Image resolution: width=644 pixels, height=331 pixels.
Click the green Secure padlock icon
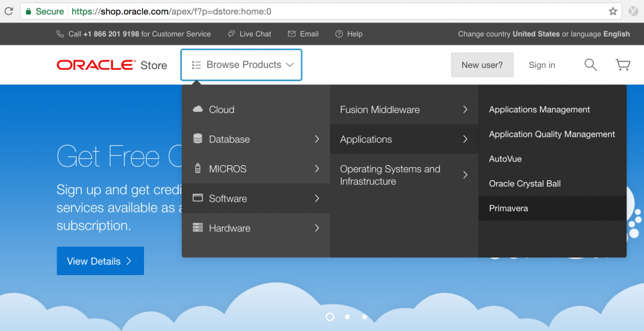(x=28, y=11)
